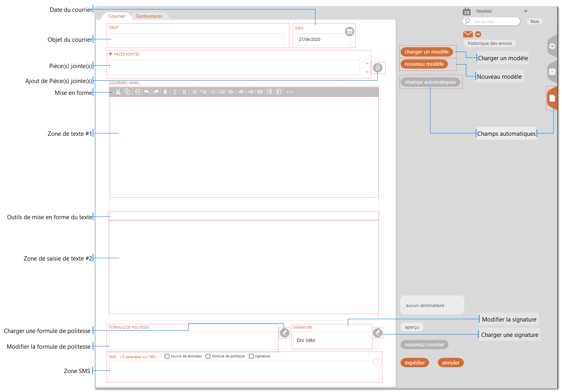Click the nom du client search field
This screenshot has height=392, width=562.
492,21
